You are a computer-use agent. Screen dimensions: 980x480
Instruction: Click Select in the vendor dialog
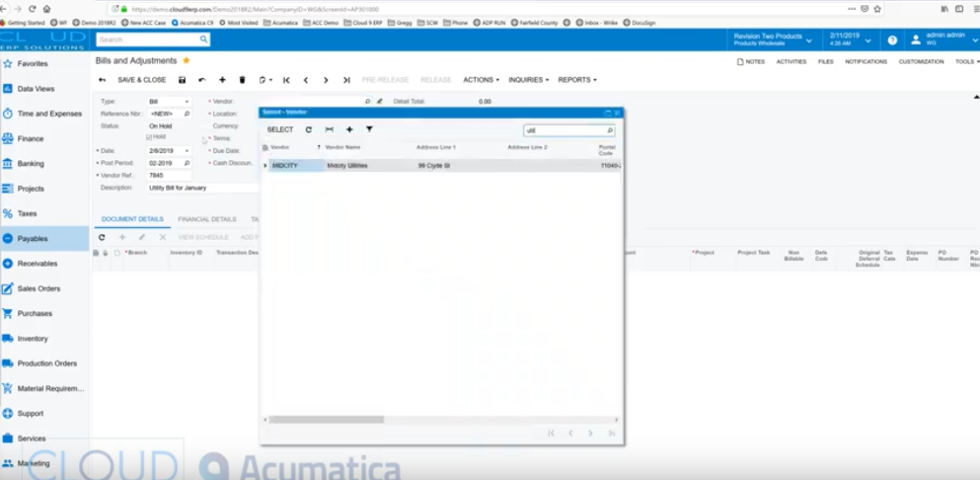280,129
